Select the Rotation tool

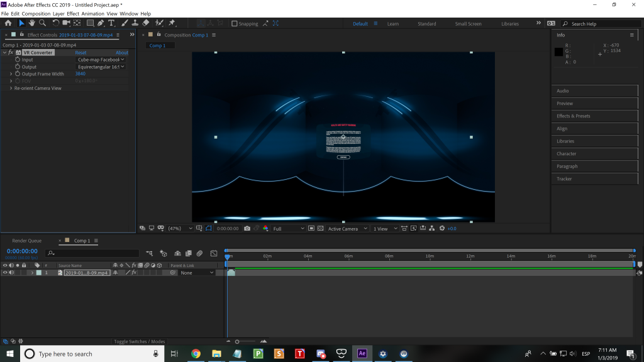pos(55,23)
